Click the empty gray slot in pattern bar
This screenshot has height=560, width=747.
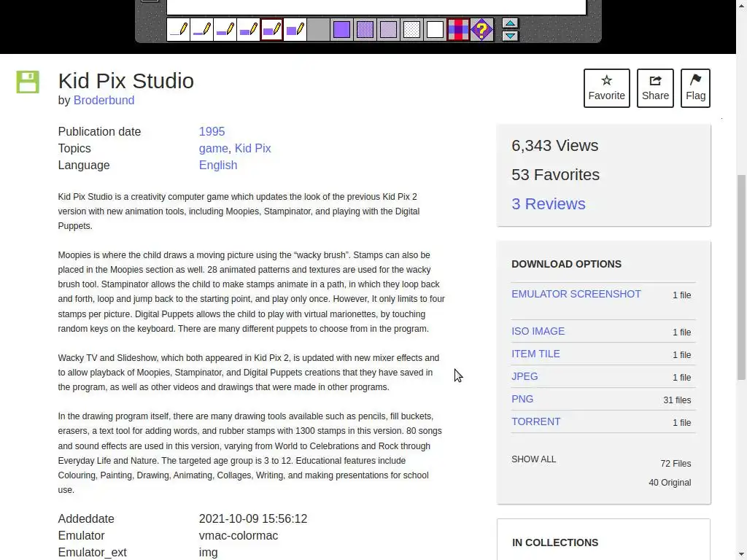pos(318,29)
